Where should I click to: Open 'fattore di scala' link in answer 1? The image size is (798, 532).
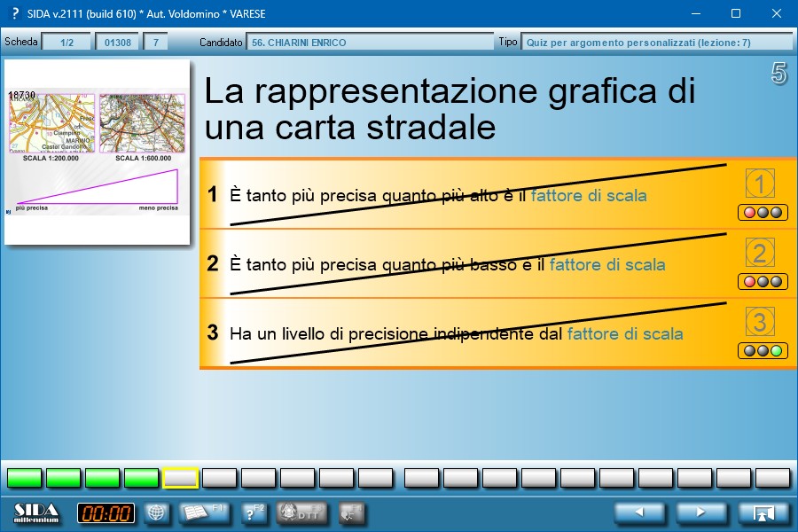(x=589, y=195)
